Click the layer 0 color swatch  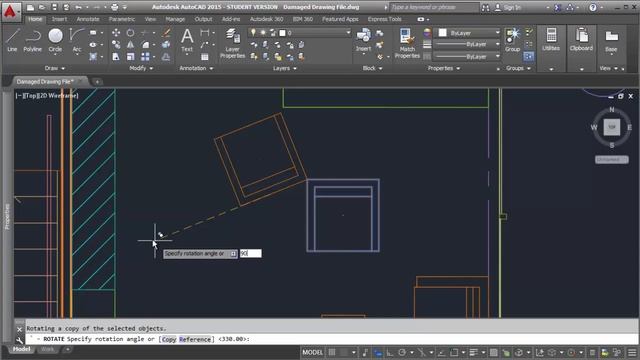(x=282, y=33)
